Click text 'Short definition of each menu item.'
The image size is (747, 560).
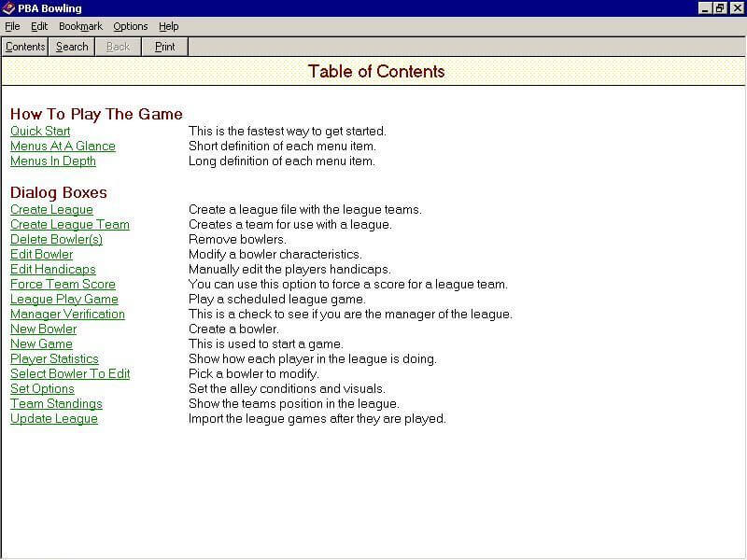tap(282, 147)
